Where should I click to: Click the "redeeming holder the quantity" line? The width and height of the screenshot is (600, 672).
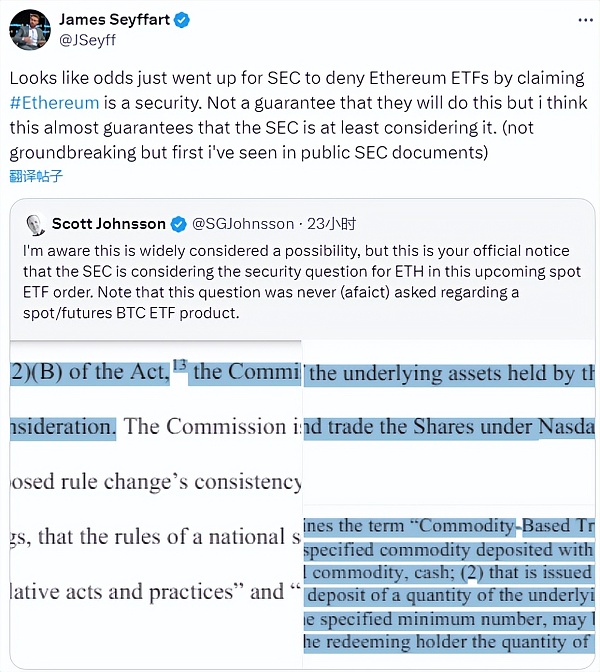(450, 642)
